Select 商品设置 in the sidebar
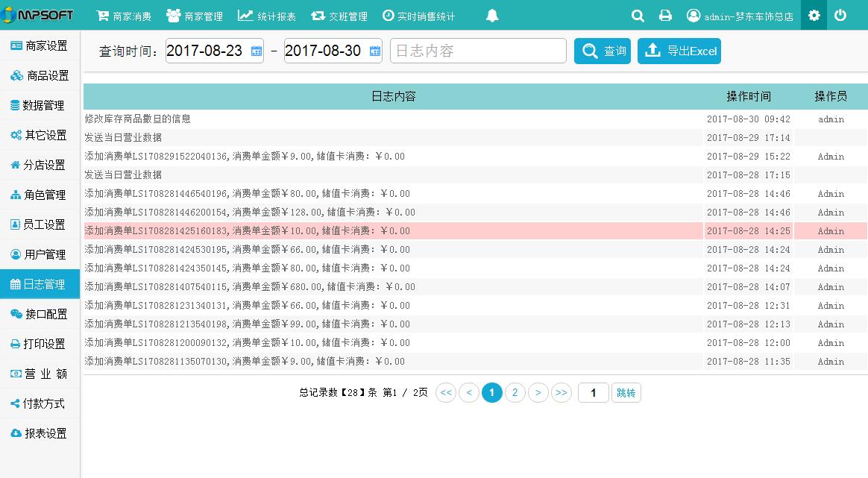Viewport: 868px width, 478px height. point(40,75)
